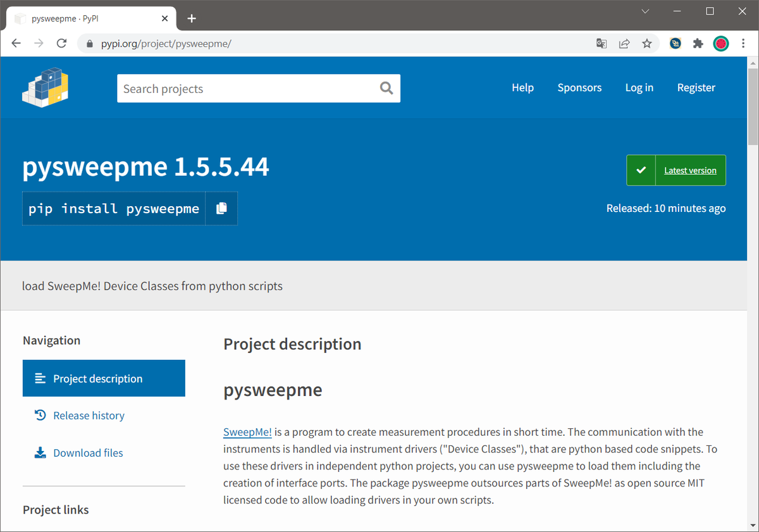Click the Latest version link

(x=690, y=170)
